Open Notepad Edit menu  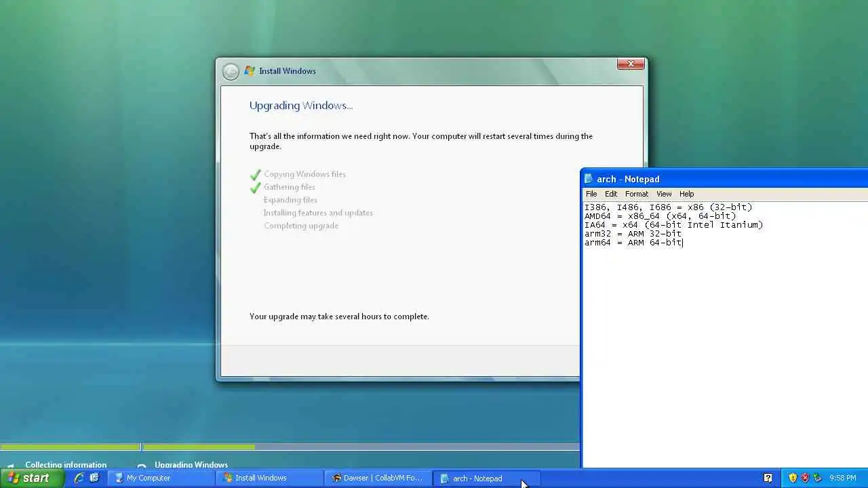click(x=611, y=194)
